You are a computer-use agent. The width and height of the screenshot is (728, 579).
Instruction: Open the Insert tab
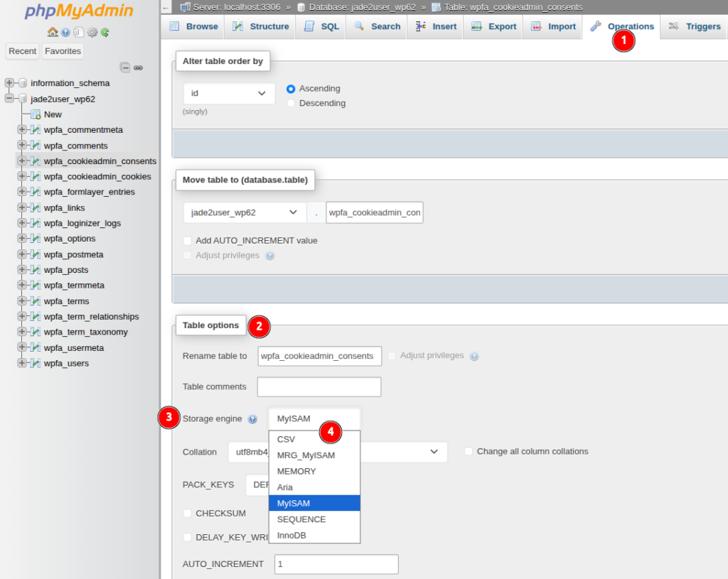436,26
